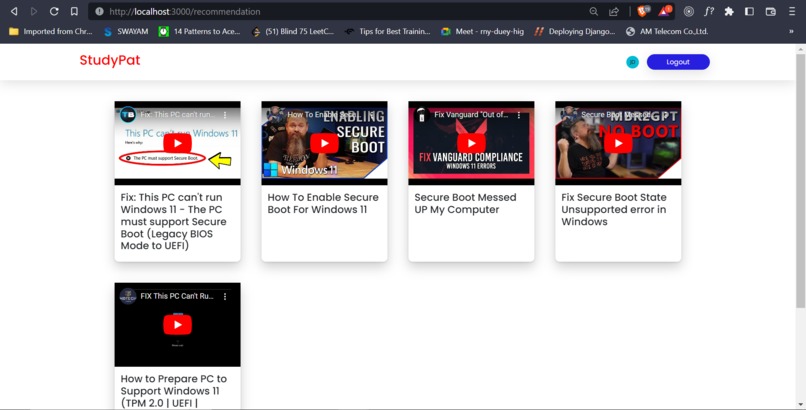Click title 'Secure Boot Messed UP My Computer'
The image size is (806, 410).
coord(465,203)
